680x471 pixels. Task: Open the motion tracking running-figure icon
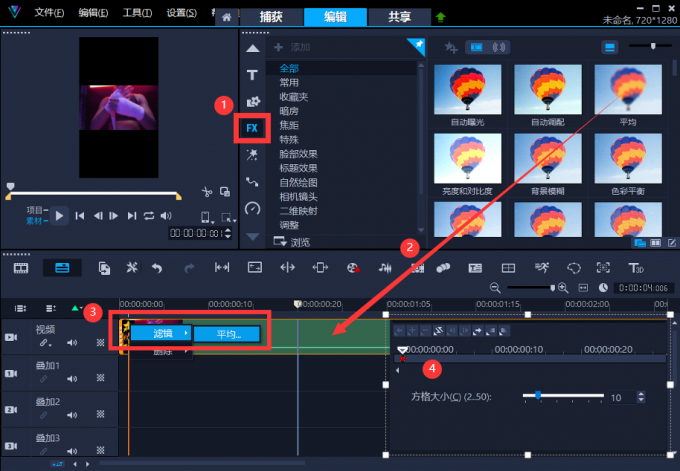point(541,268)
